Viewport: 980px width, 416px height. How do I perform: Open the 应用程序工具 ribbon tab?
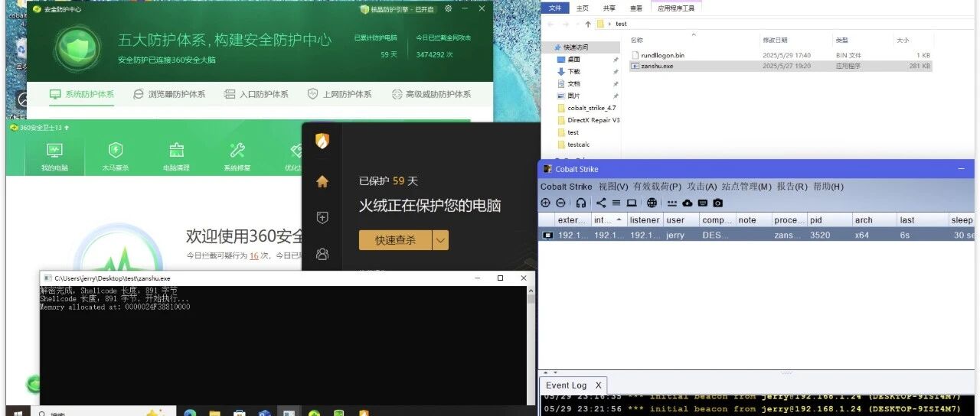coord(676,8)
